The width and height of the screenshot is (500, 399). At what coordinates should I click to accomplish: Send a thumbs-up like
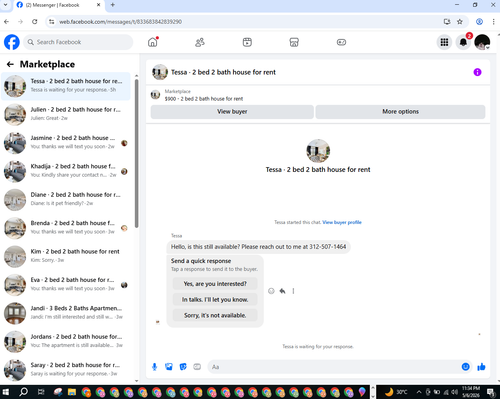coord(481,367)
